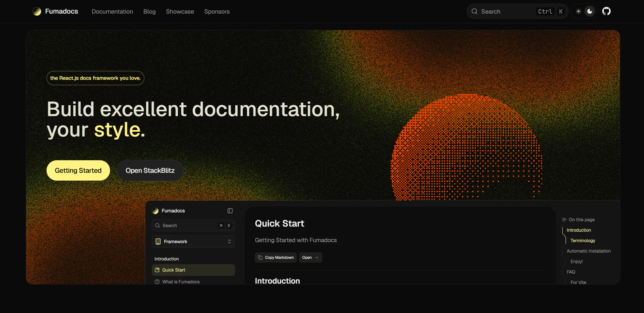The image size is (644, 313).
Task: Click the Fumadocs brand name in header
Action: click(61, 11)
